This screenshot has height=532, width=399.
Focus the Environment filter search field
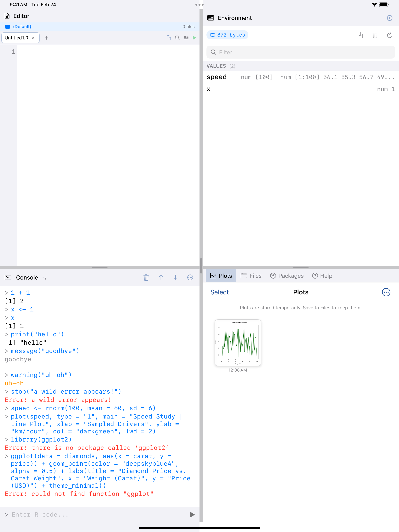tap(300, 52)
